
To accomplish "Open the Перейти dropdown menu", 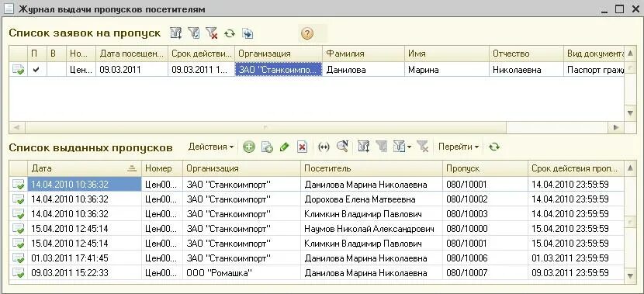I will pyautogui.click(x=459, y=147).
